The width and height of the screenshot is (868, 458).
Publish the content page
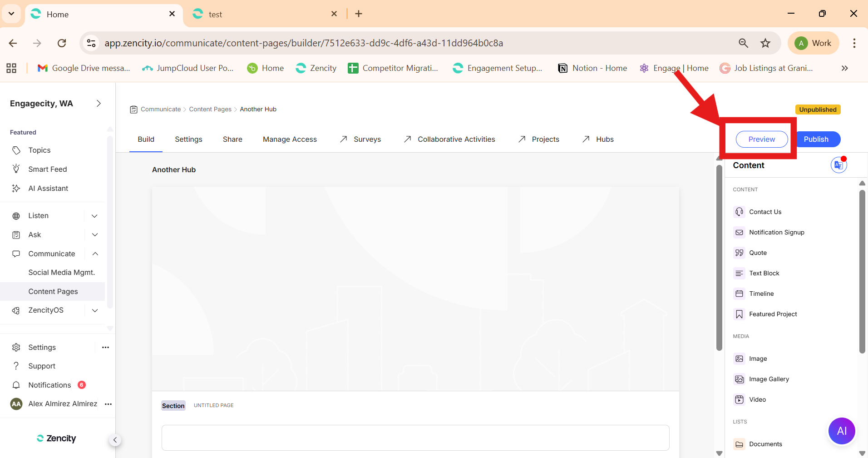pos(816,139)
